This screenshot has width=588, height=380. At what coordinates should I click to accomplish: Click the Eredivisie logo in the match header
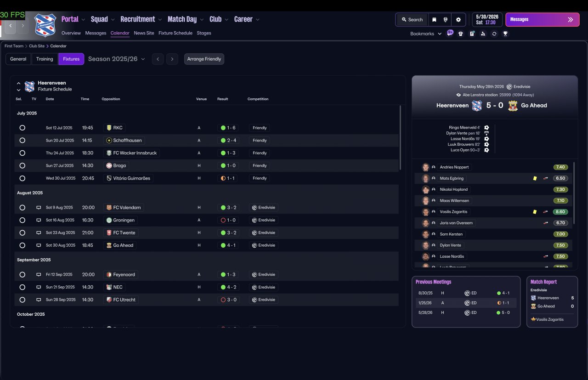click(x=509, y=86)
